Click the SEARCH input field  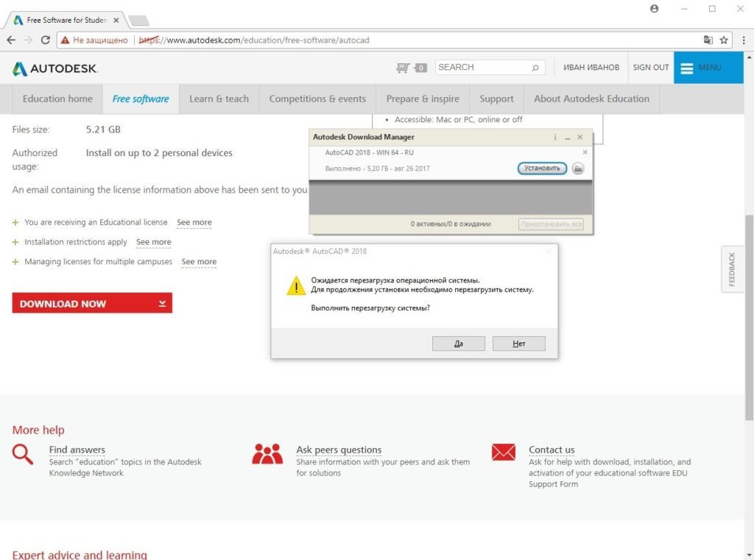[482, 68]
